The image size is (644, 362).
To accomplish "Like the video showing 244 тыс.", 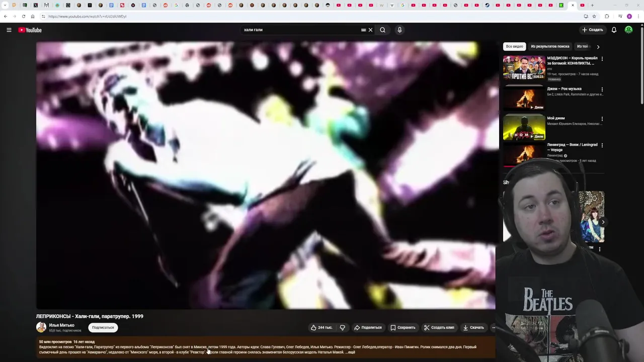I will coord(321,327).
